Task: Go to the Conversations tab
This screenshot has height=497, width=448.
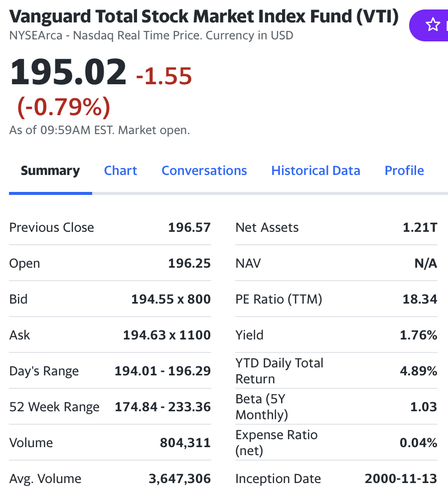Action: [x=204, y=170]
